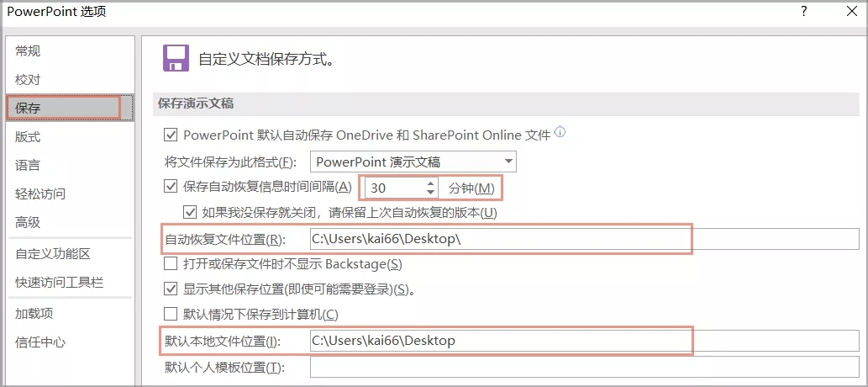Click the 自动恢复文件位置 path field
This screenshot has height=387, width=868.
tap(585, 239)
